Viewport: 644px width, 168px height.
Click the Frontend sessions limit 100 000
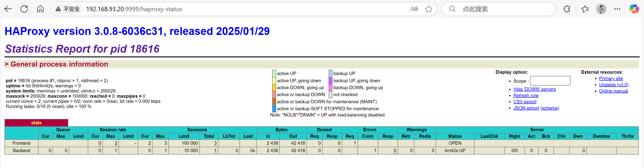(x=184, y=143)
